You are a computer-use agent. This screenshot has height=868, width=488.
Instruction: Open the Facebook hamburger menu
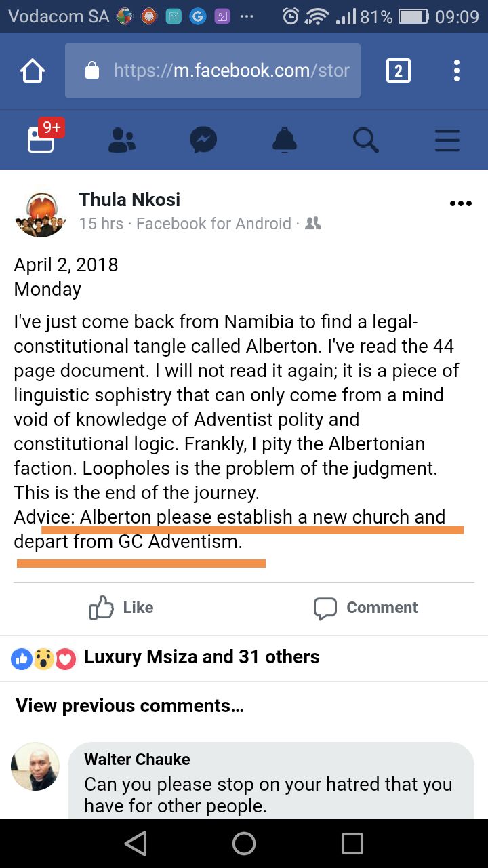click(x=447, y=140)
